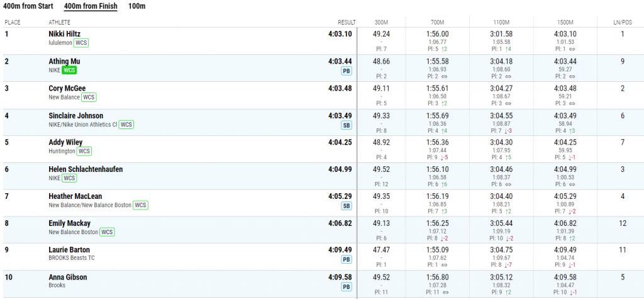This screenshot has width=644, height=299.
Task: Click the PB badge for Athing Mu
Action: 347,71
